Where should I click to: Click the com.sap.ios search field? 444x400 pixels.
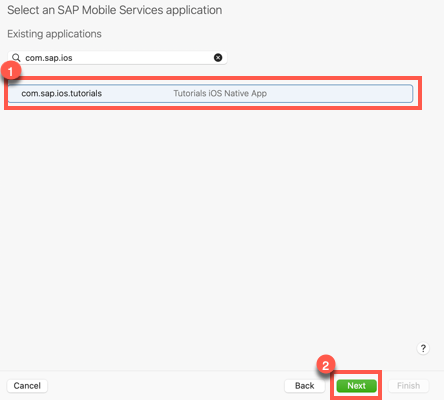click(117, 58)
